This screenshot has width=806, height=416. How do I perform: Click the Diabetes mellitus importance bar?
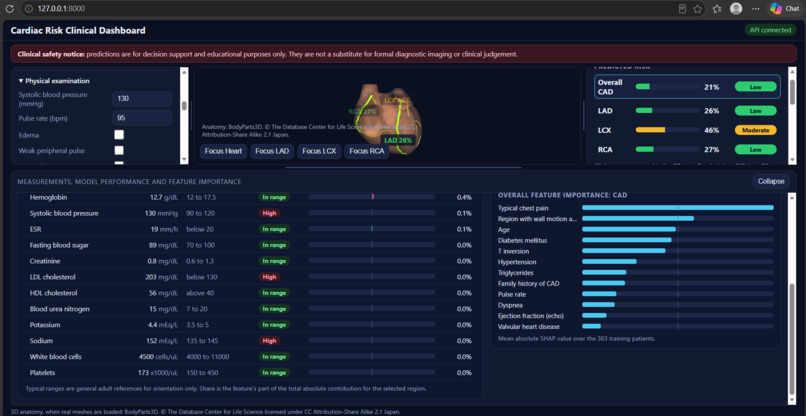pyautogui.click(x=677, y=240)
